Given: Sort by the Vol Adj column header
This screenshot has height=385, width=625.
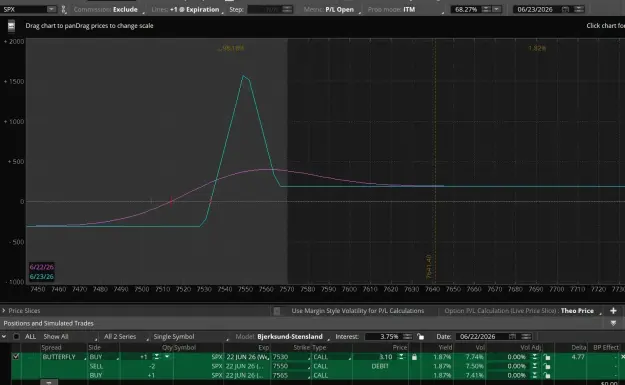Looking at the screenshot, I should (x=531, y=348).
